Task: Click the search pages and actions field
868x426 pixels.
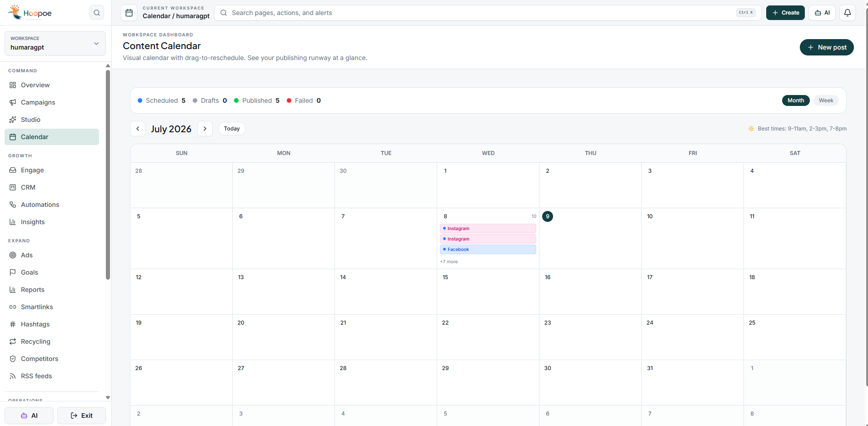Action: click(487, 13)
